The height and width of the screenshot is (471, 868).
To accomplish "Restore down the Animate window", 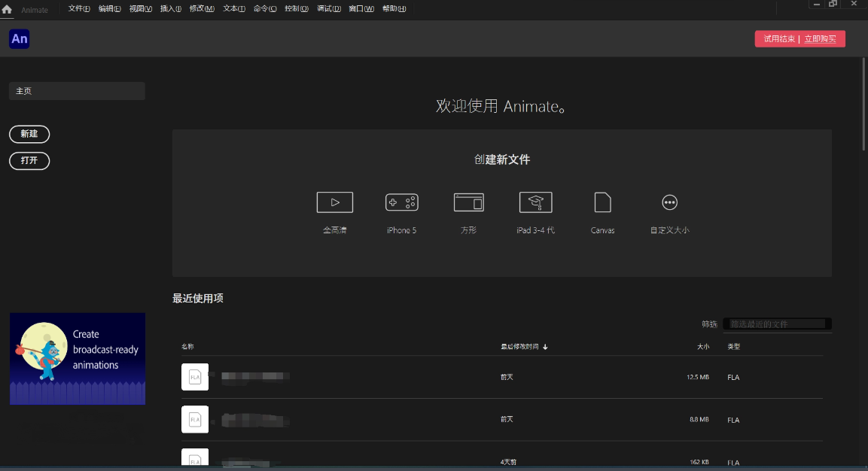I will pos(833,4).
